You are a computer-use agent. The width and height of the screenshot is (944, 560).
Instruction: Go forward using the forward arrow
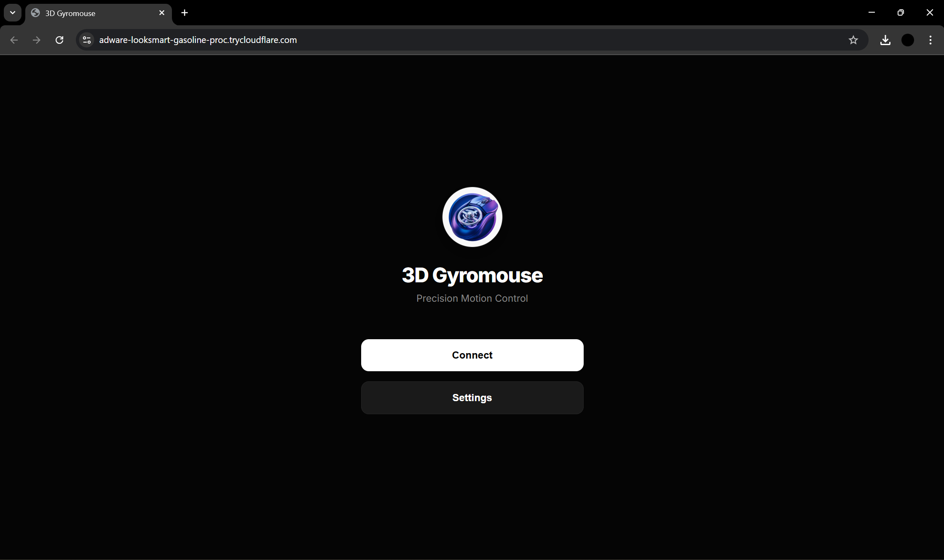pos(37,40)
